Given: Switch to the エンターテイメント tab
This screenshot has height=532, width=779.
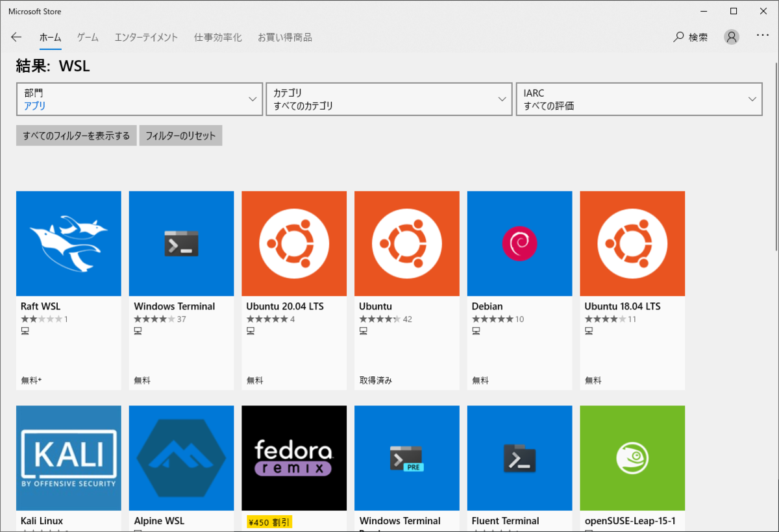Looking at the screenshot, I should pyautogui.click(x=146, y=38).
